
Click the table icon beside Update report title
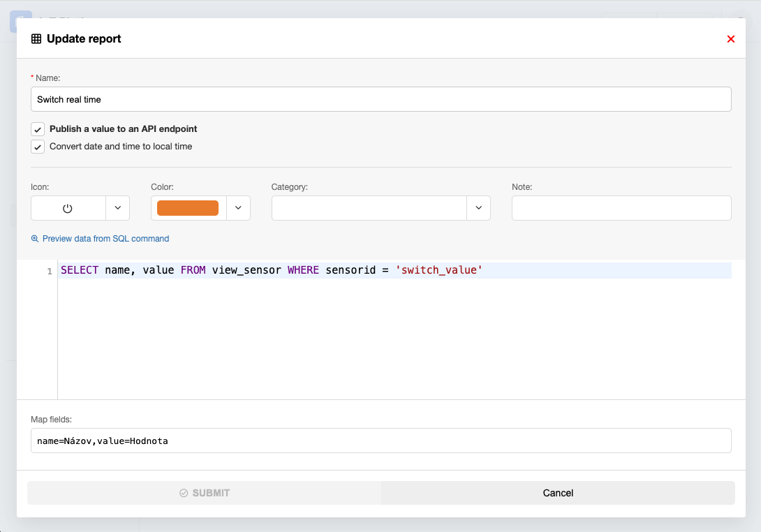[36, 39]
